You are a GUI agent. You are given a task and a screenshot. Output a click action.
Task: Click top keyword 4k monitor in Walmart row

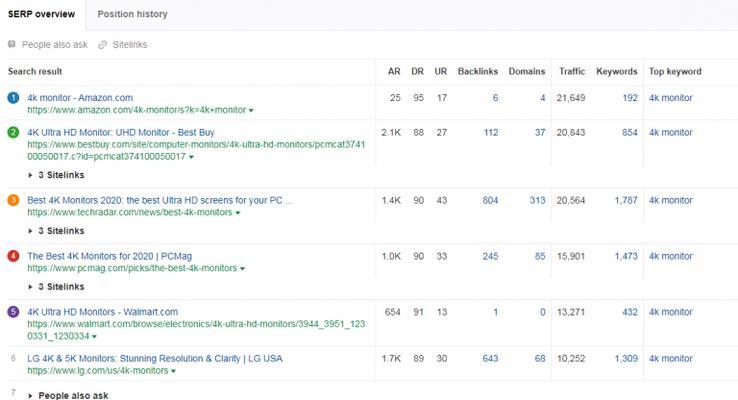point(671,312)
